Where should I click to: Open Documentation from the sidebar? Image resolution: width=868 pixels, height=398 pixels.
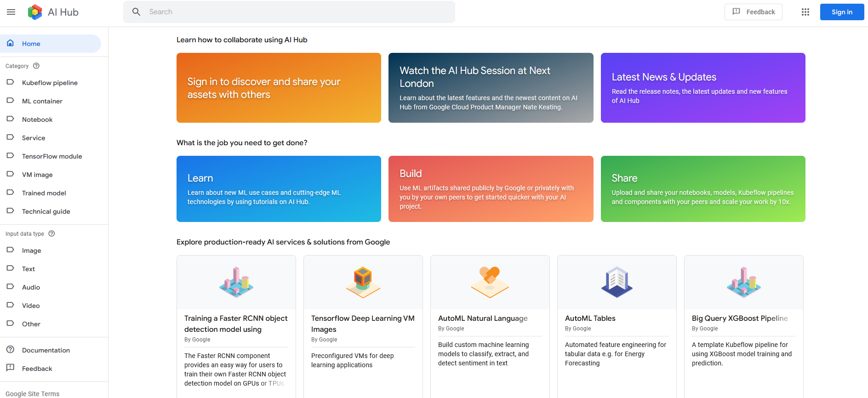[x=46, y=350]
